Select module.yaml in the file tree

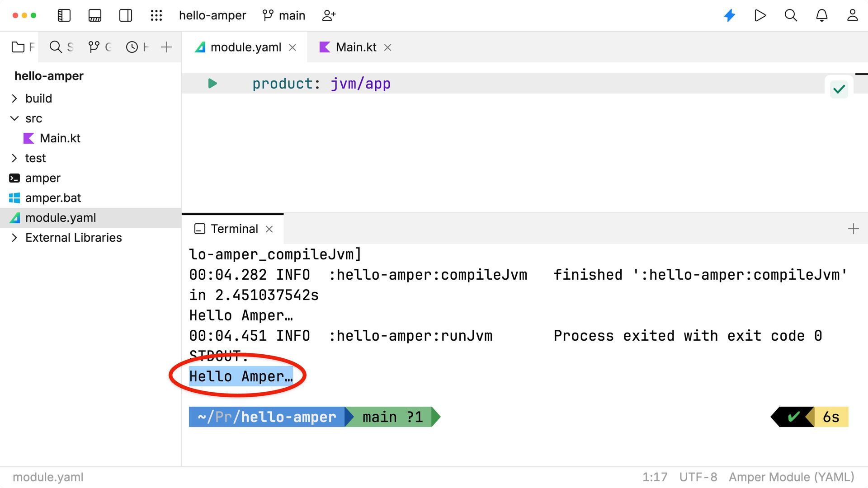pyautogui.click(x=90, y=218)
